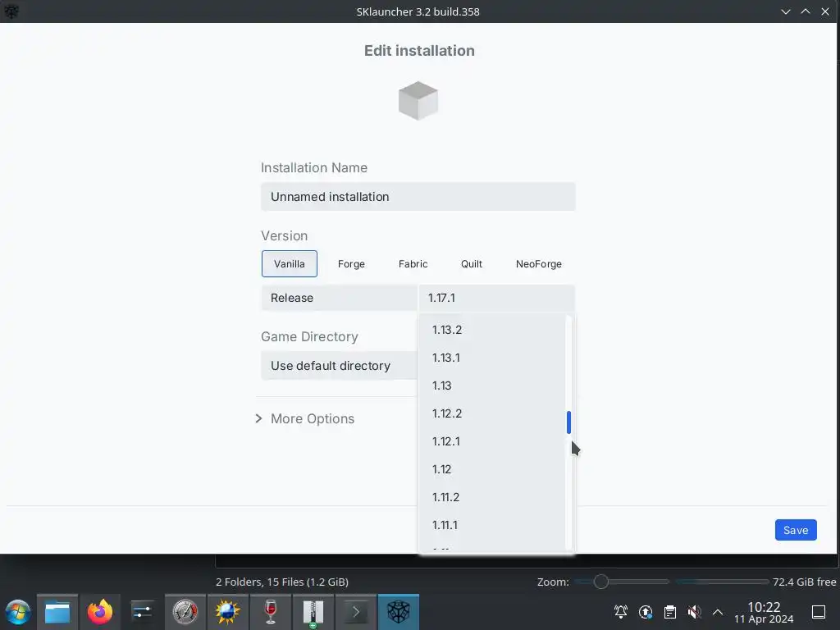Open the archive zipper app

(313, 612)
